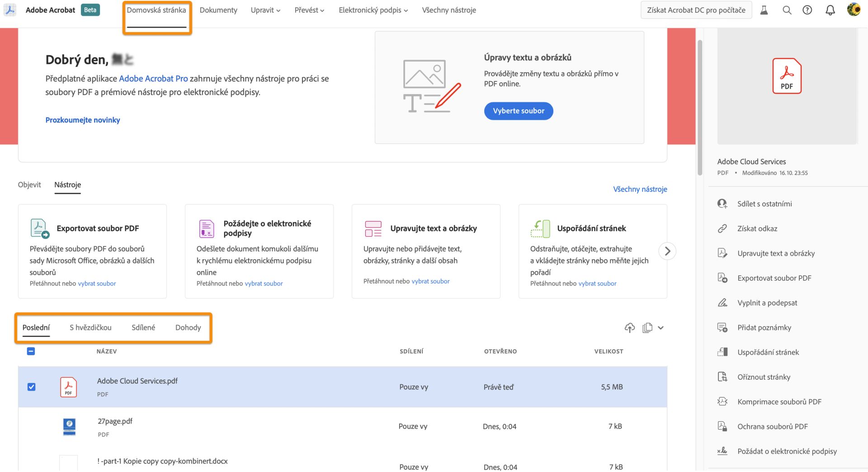Click the Sdílet s ostatními icon in side panel
Viewport: 868px width, 472px height.
pyautogui.click(x=722, y=204)
